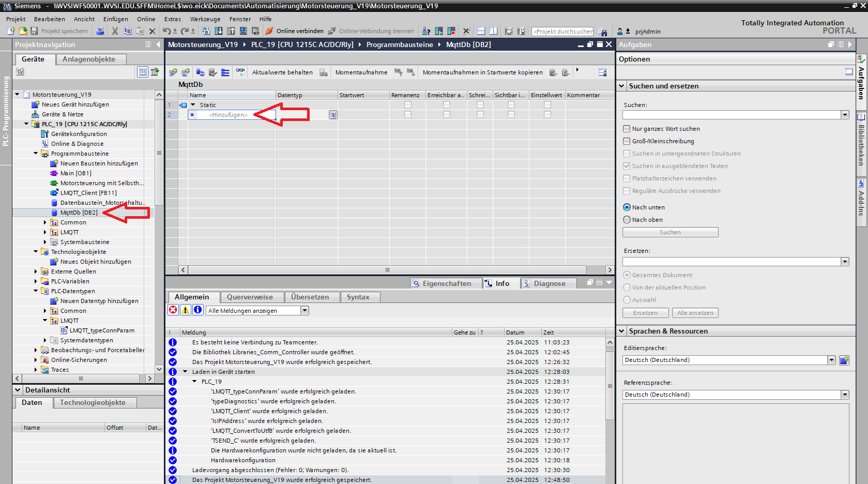Click the editing language settings icon

point(844,360)
